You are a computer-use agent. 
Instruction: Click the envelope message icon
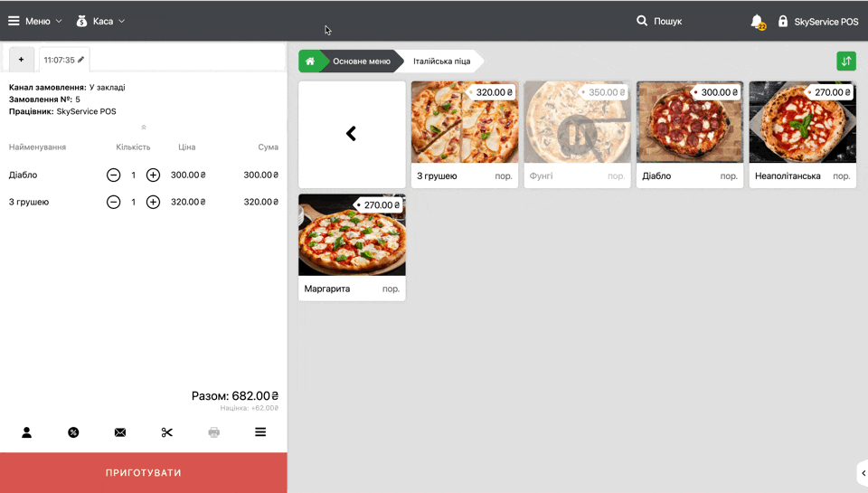(120, 432)
